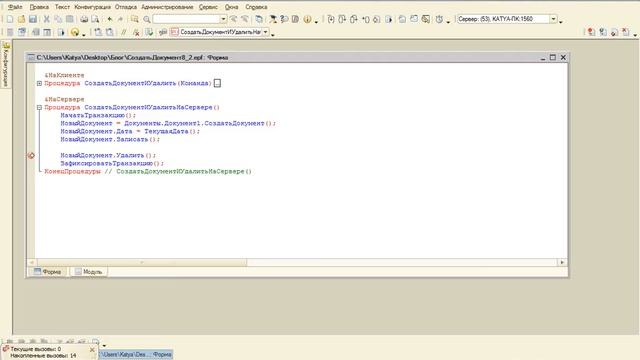Open the Файл menu

[x=15, y=7]
